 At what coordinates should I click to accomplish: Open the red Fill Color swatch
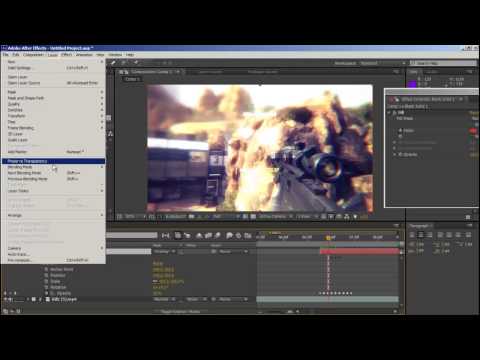[473, 131]
